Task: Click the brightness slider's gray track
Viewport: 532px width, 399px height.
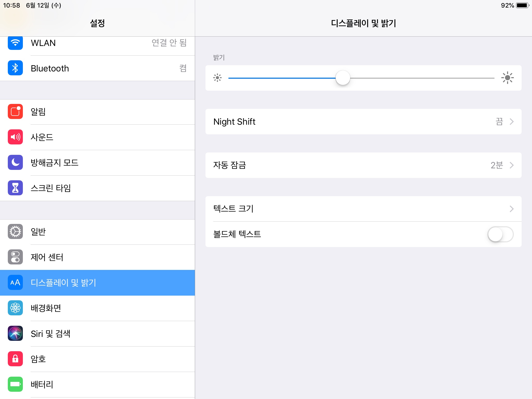Action: 422,78
